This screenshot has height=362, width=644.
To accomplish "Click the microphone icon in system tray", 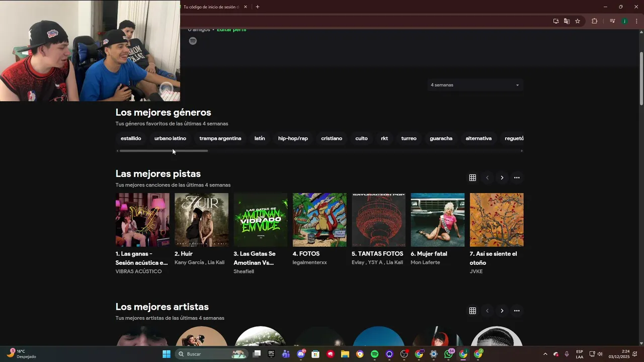I will click(567, 354).
